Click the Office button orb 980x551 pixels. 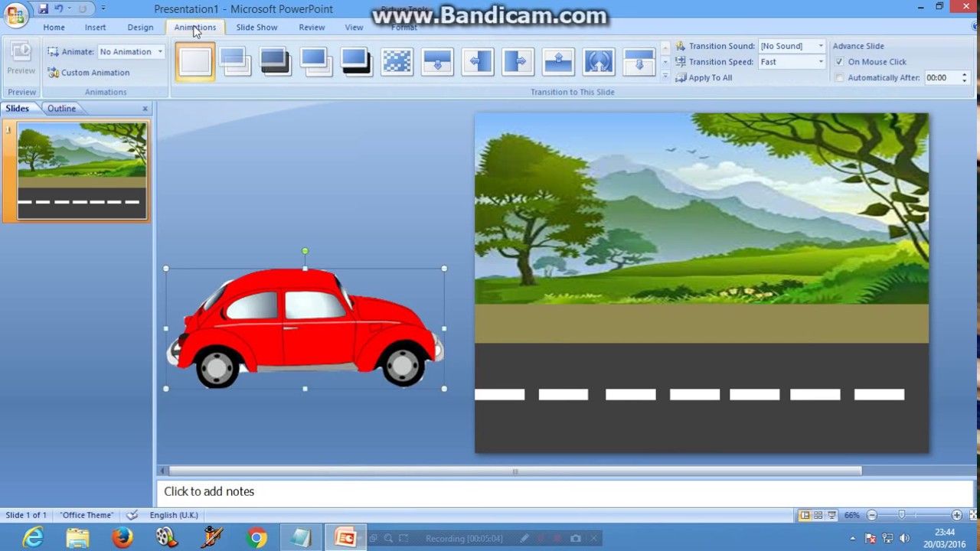coord(15,15)
